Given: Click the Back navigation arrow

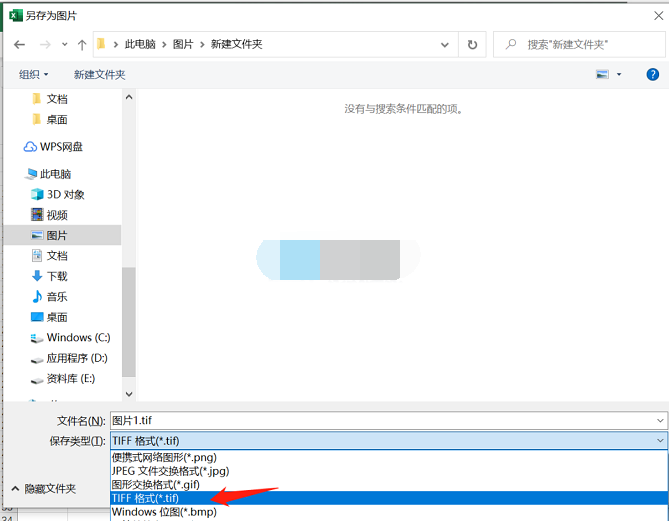Looking at the screenshot, I should tap(20, 45).
